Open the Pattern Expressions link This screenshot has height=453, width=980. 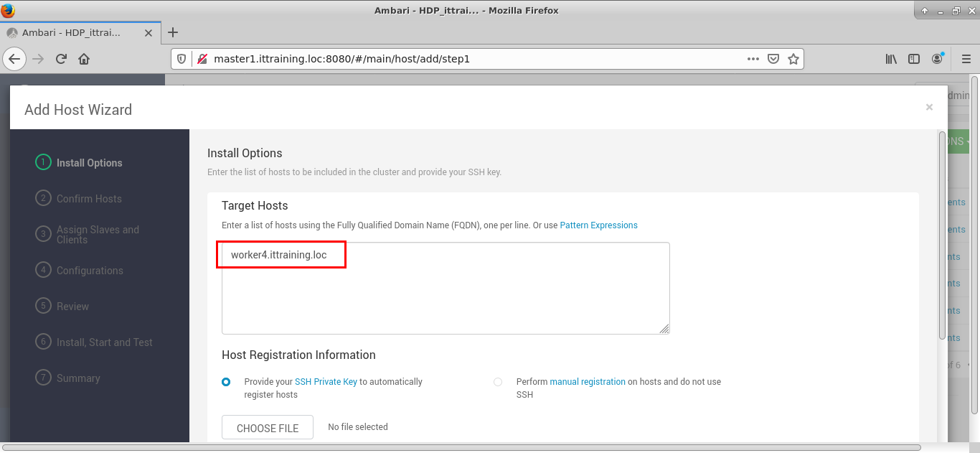click(x=598, y=225)
